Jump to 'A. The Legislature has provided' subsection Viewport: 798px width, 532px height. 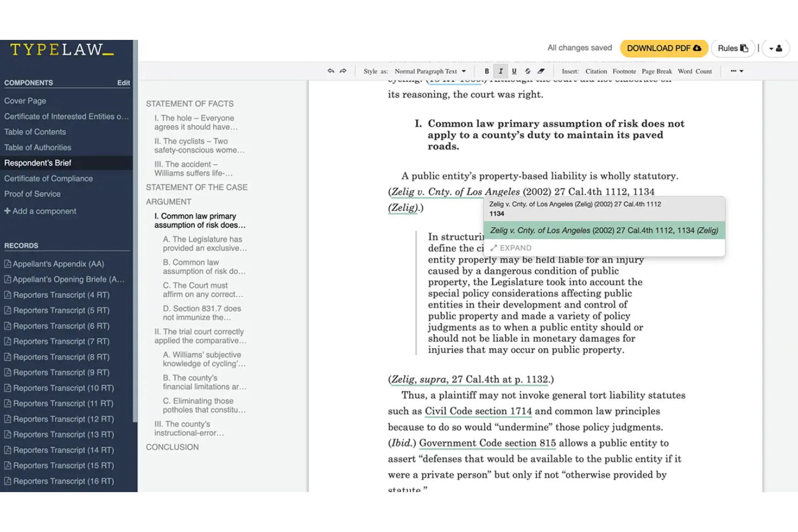click(x=205, y=244)
